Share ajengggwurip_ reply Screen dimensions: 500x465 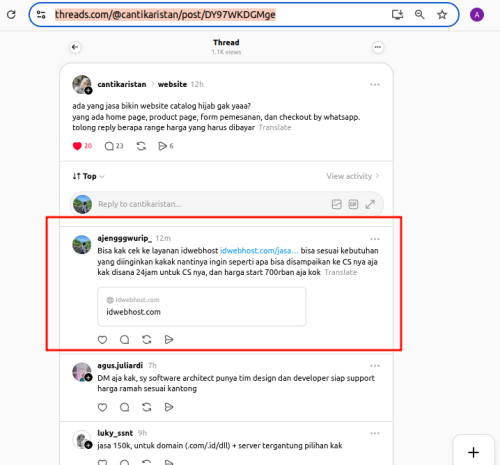click(169, 340)
